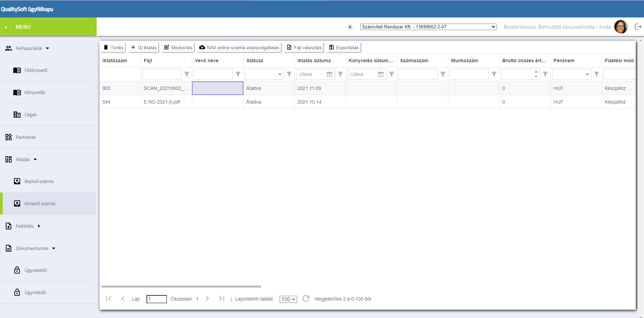The width and height of the screenshot is (644, 318).
Task: Collapse the green MENÜ sidebar arrow
Action: coord(6,27)
